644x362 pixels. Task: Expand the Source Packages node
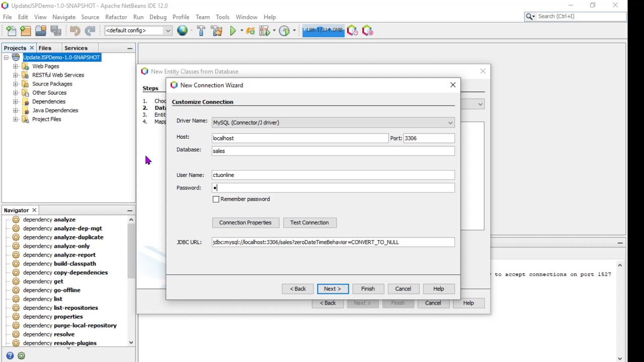pos(16,84)
